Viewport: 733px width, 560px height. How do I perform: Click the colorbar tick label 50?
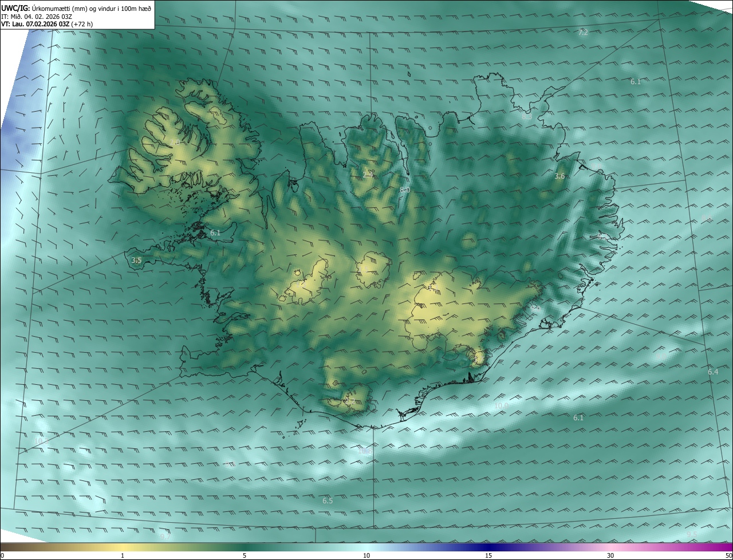point(728,556)
